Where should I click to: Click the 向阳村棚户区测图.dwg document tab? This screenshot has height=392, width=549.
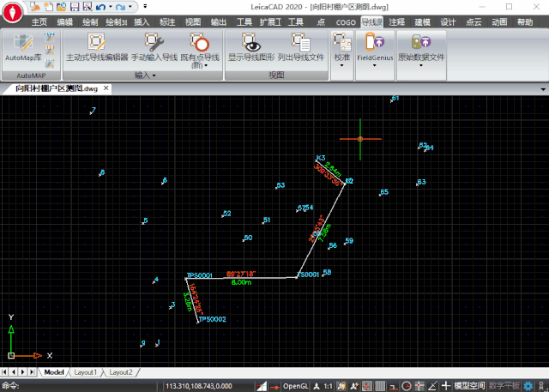pyautogui.click(x=55, y=88)
